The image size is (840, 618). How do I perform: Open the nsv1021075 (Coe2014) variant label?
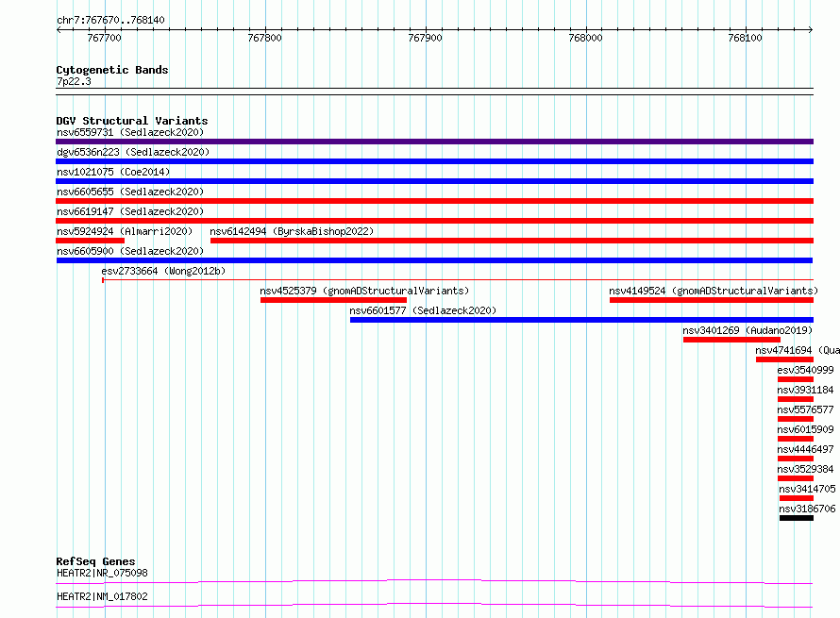pyautogui.click(x=113, y=172)
